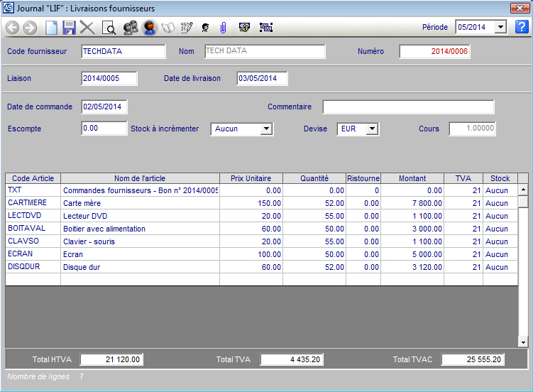533x392 pixels.
Task: Click the paperclip attachment icon
Action: click(x=223, y=28)
